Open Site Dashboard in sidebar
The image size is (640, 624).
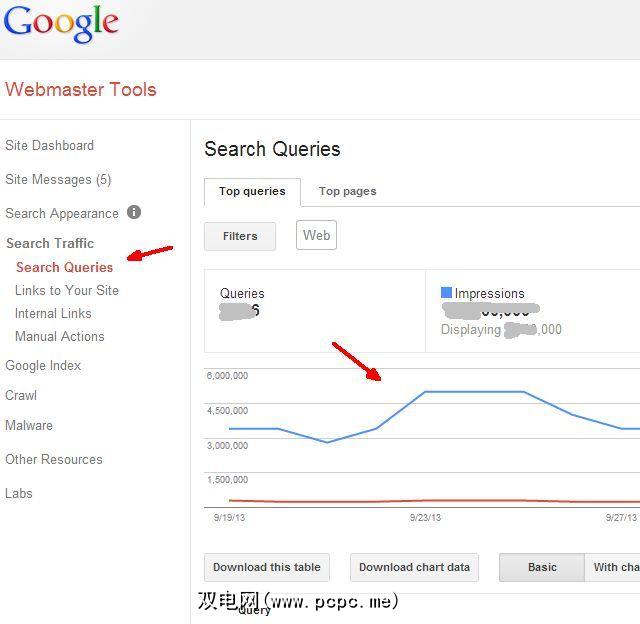coord(49,145)
